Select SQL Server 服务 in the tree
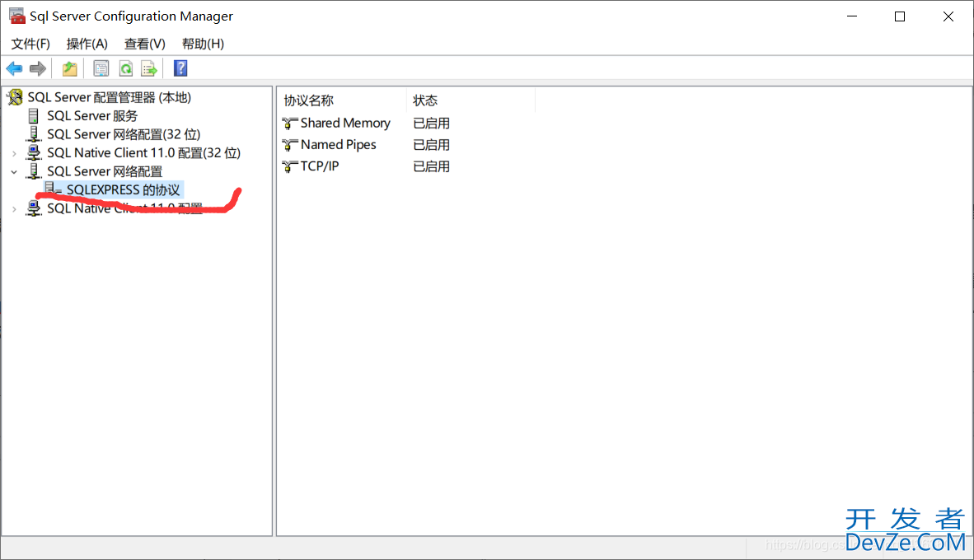Screen dimensions: 974x560 pos(92,116)
